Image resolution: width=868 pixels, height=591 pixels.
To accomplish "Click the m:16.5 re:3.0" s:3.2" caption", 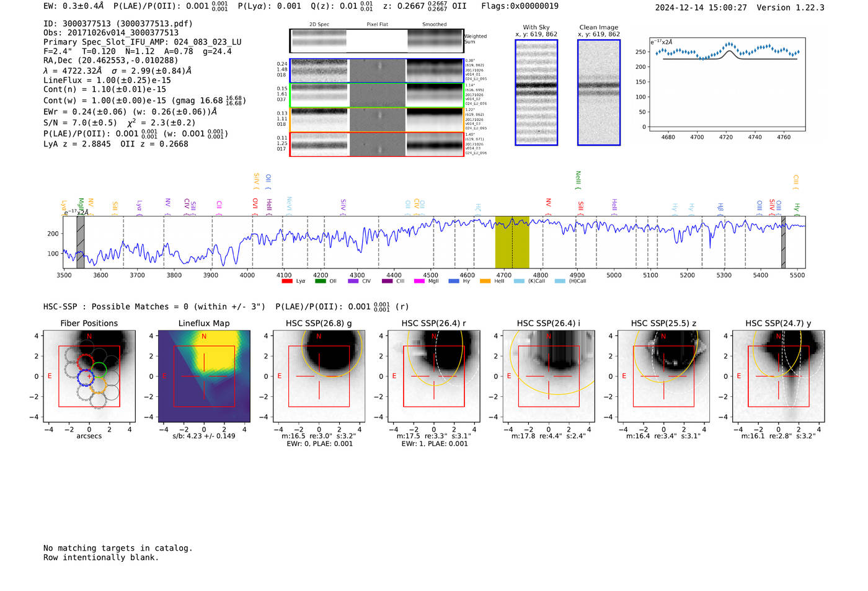I will pyautogui.click(x=319, y=436).
